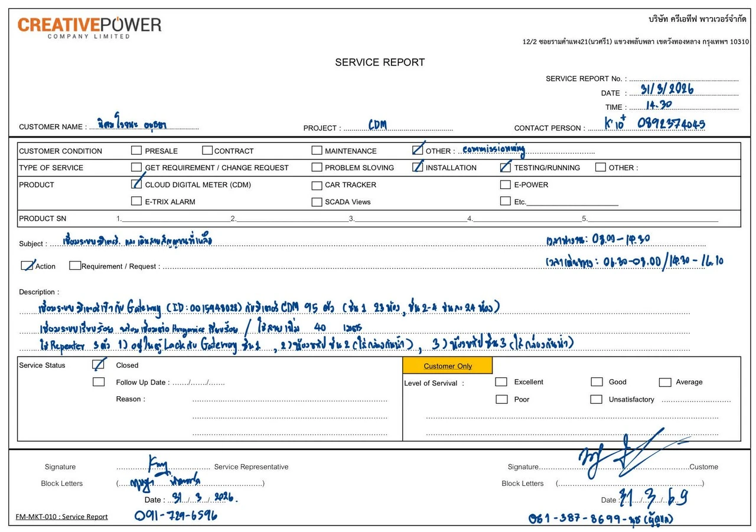Click the Customer Only yellow label

point(448,365)
